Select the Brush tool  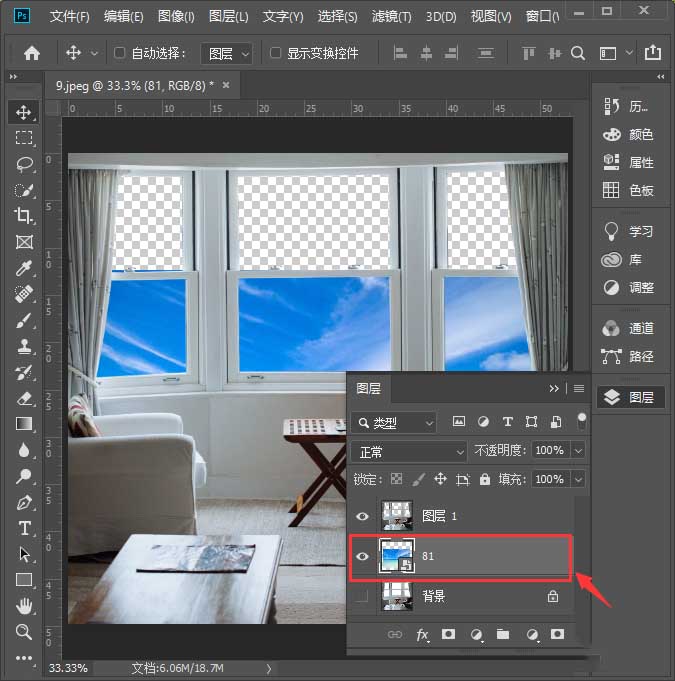[23, 320]
